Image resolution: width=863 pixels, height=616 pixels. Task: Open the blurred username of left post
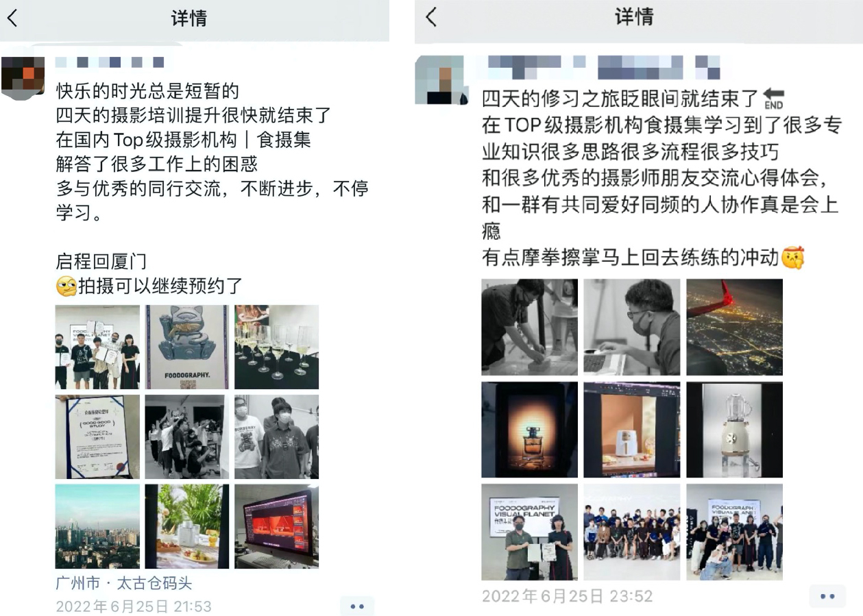pos(110,62)
